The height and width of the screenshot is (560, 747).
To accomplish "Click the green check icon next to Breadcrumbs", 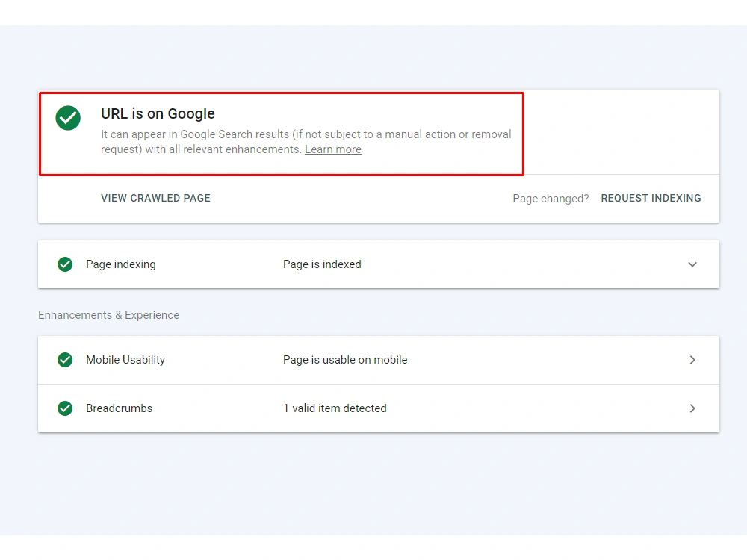I will [65, 408].
